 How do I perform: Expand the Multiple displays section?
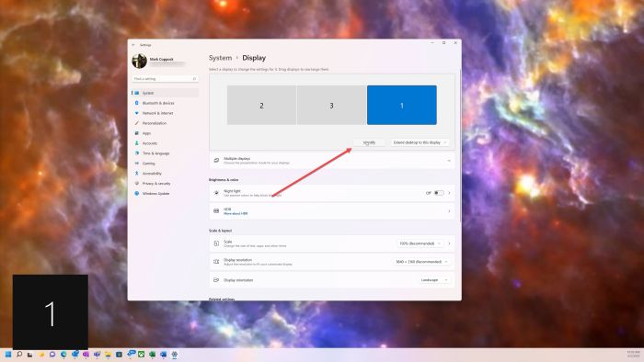pos(332,160)
